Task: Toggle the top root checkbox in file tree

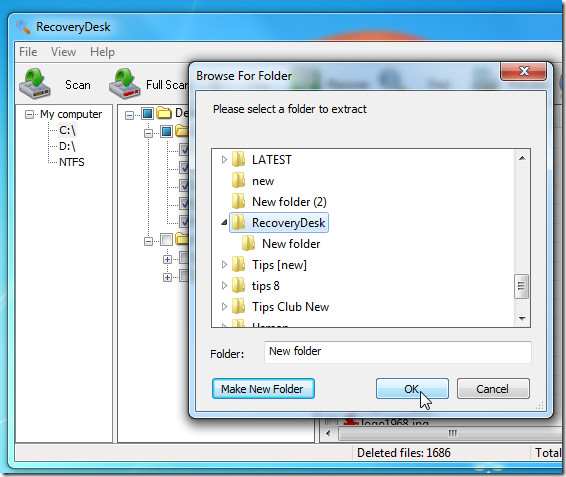Action: click(148, 114)
